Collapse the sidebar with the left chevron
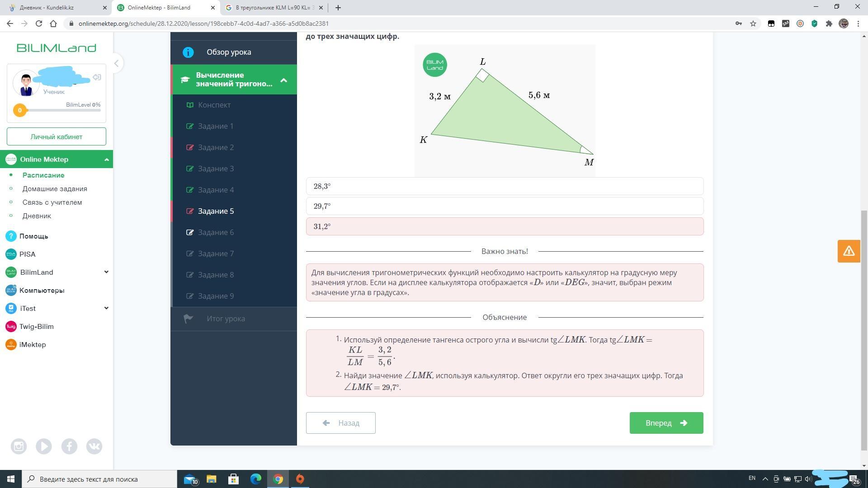 tap(116, 63)
